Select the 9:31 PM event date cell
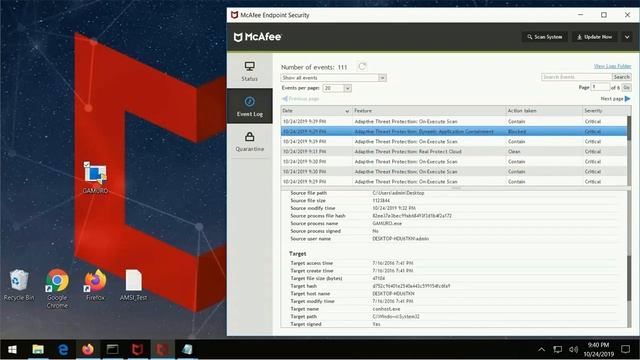The height and width of the screenshot is (360, 640). (x=304, y=151)
